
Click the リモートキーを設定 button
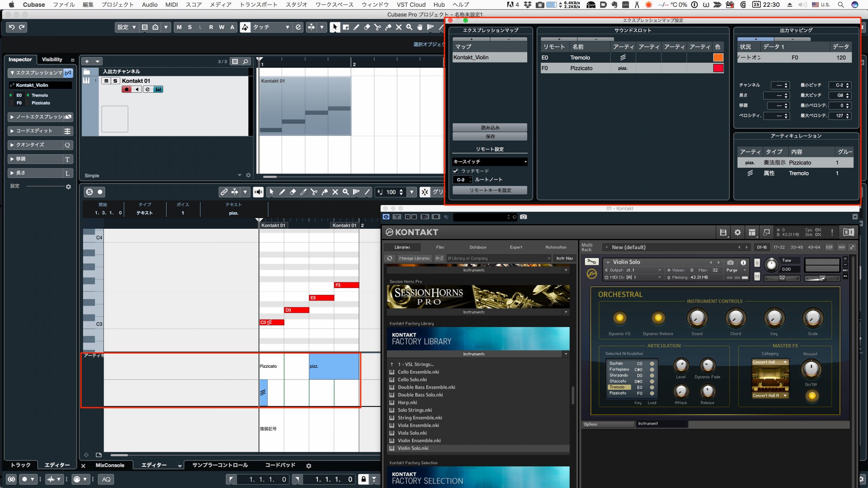[490, 190]
